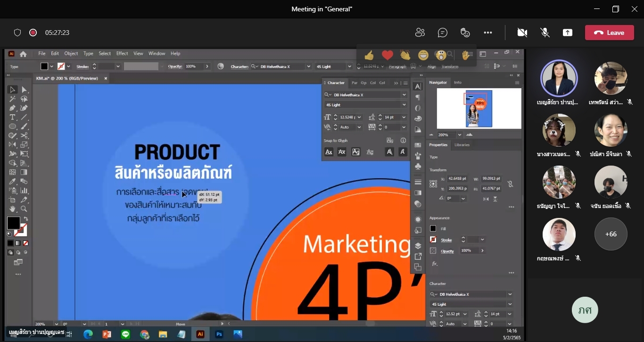Click Navigator document thumbnail preview
The width and height of the screenshot is (644, 342).
tap(479, 108)
